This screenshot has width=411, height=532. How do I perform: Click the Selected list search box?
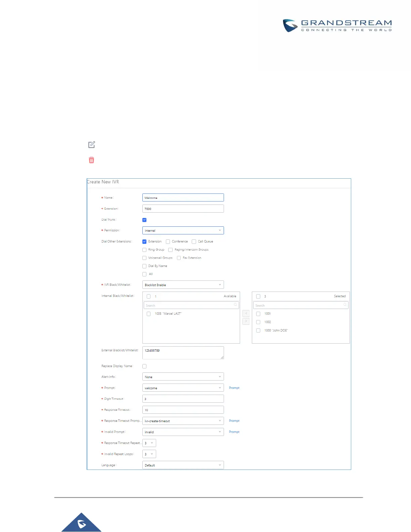click(x=301, y=305)
